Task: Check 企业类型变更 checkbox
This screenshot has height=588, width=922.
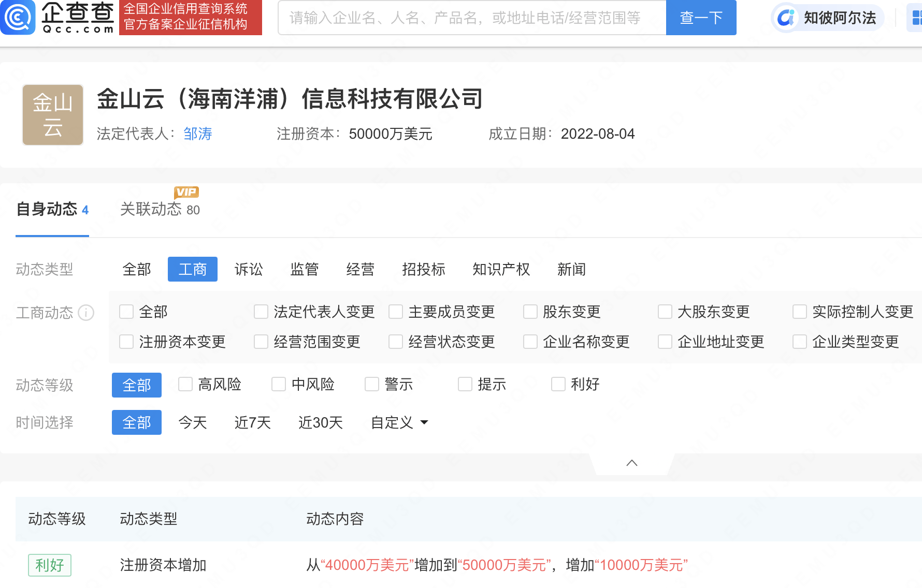Action: [800, 342]
